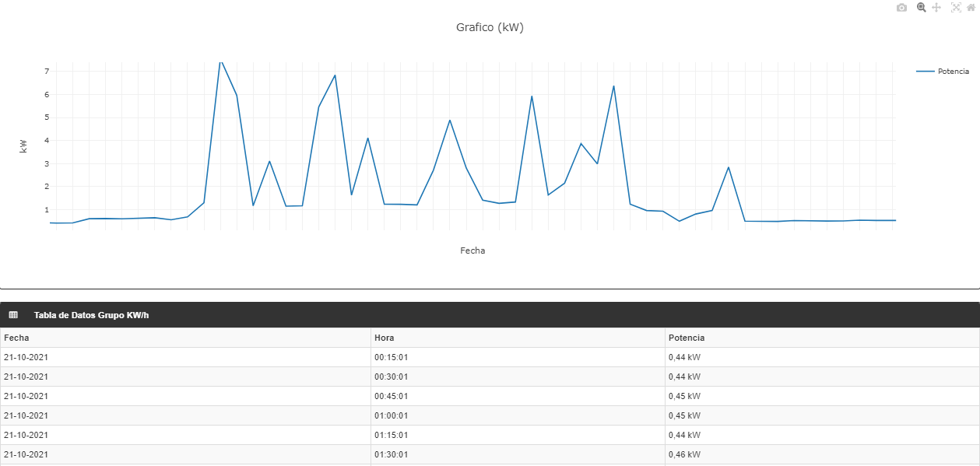Click the Fecha column header

(16, 338)
